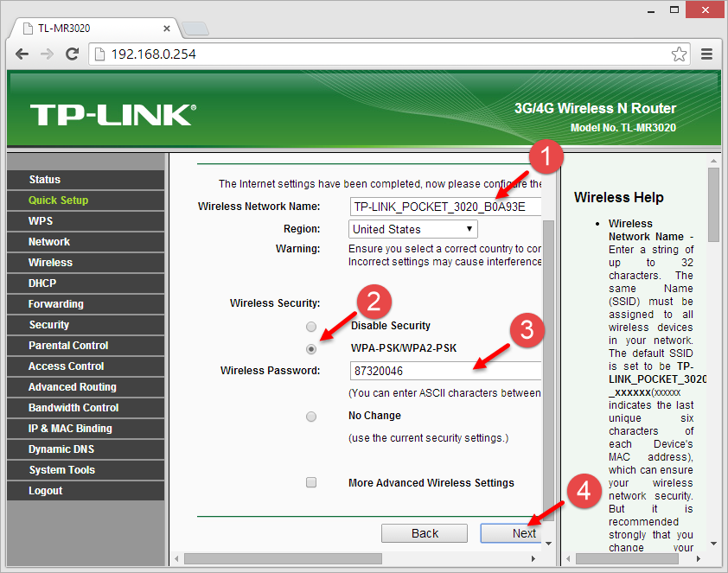The height and width of the screenshot is (573, 728).
Task: Select the Disable Security radio button
Action: pos(311,327)
